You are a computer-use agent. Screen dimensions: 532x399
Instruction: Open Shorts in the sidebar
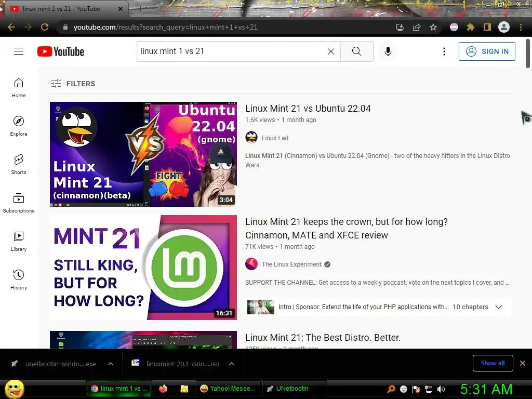[19, 165]
